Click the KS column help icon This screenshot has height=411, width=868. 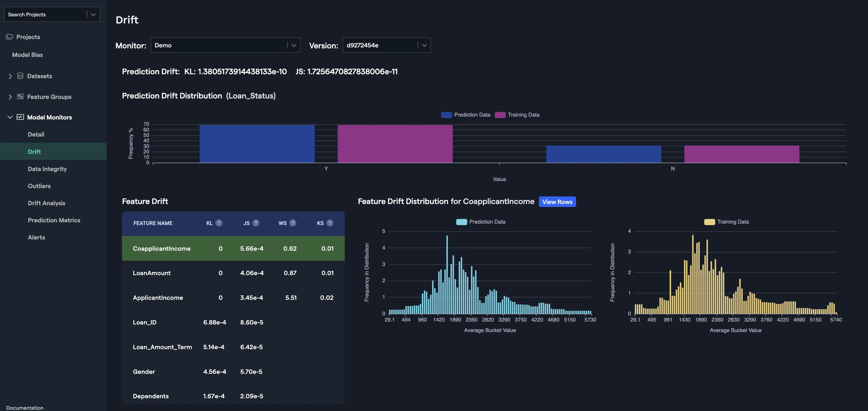330,223
